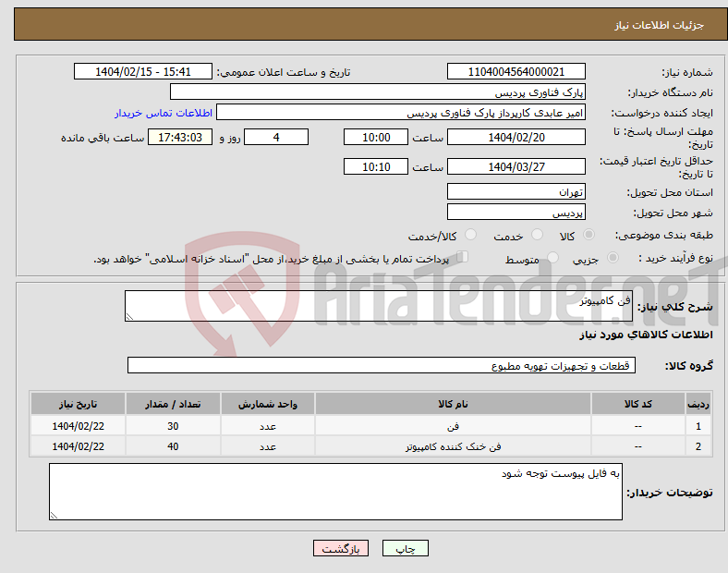Toggle the اسناد خزانه اسلامی payment checkbox
The width and height of the screenshot is (728, 573).
[x=463, y=257]
